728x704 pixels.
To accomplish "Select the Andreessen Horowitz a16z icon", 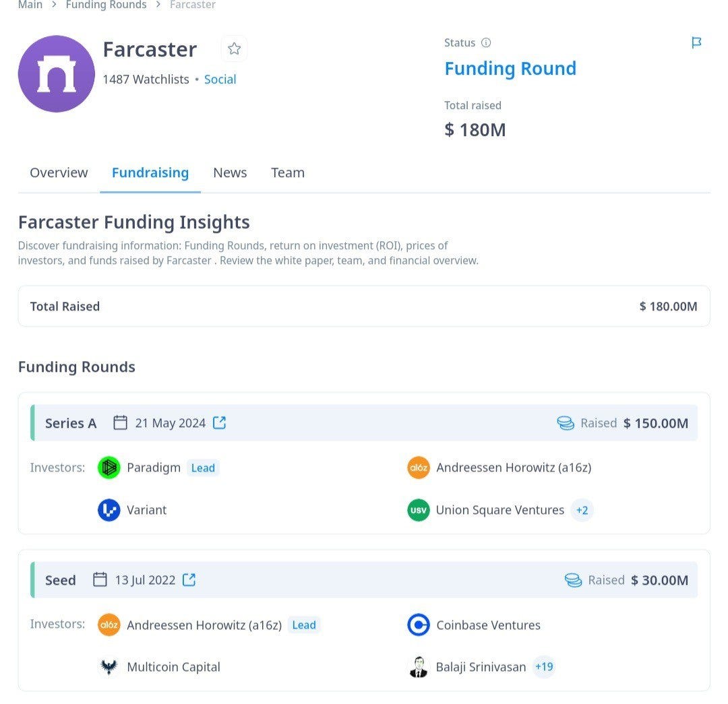I will [x=418, y=467].
